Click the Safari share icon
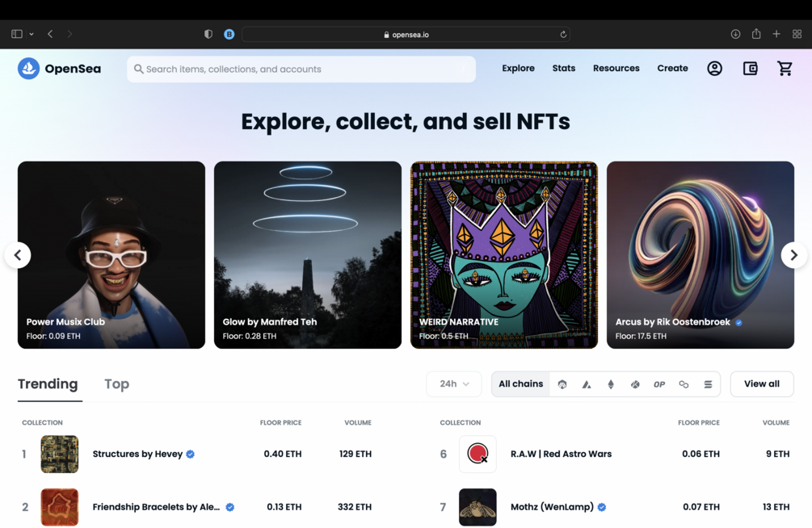Screen dimensions: 812x528 [x=756, y=34]
